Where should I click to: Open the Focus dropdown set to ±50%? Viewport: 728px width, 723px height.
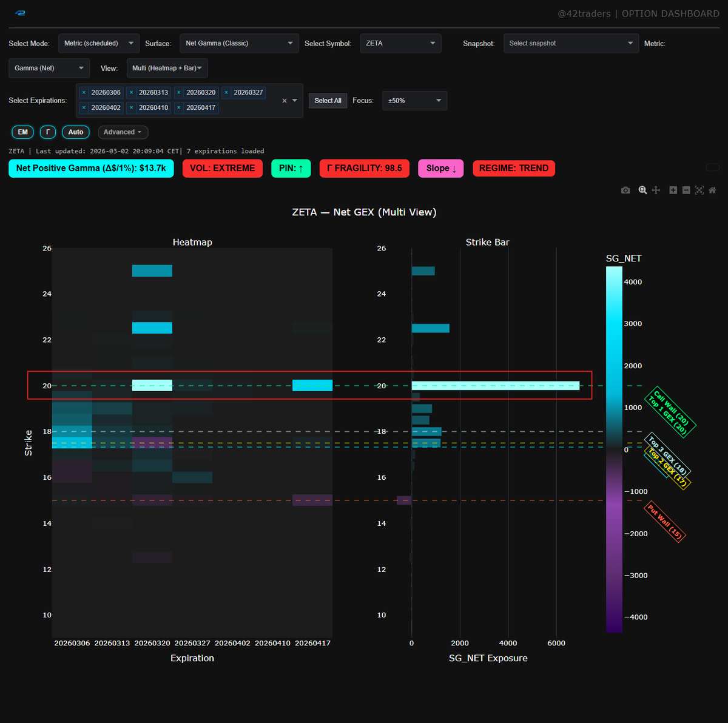point(414,101)
